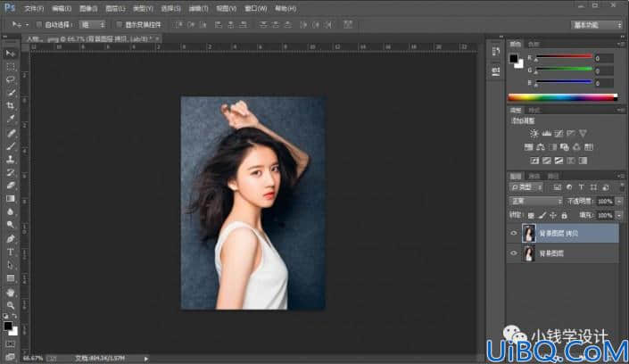Select the Crop tool
Image resolution: width=629 pixels, height=364 pixels.
(x=11, y=106)
